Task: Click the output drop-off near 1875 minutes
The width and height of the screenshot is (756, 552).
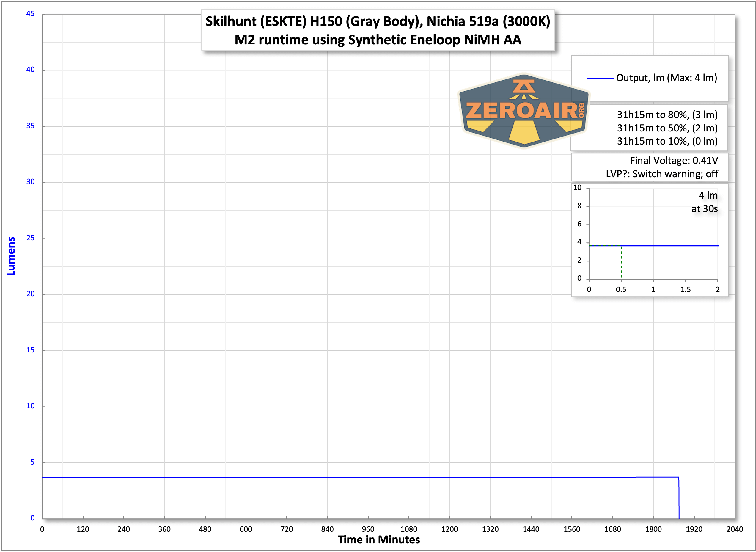Action: click(679, 498)
